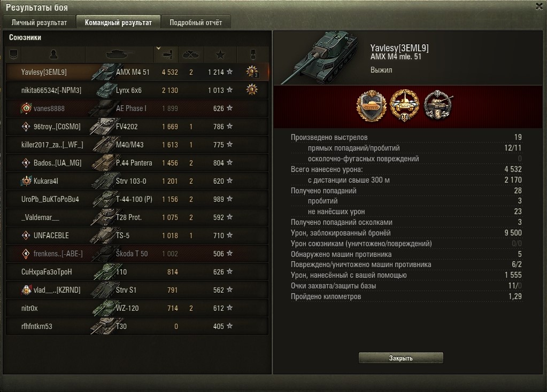Sort allies by damage dealt column icon
The image size is (547, 392).
coord(167,54)
